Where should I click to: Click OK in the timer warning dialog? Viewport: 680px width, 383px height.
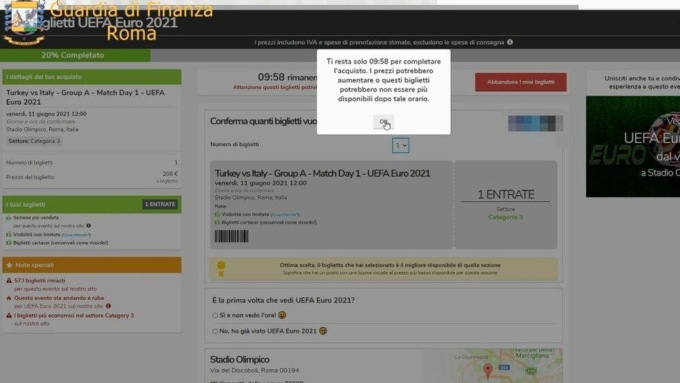383,122
